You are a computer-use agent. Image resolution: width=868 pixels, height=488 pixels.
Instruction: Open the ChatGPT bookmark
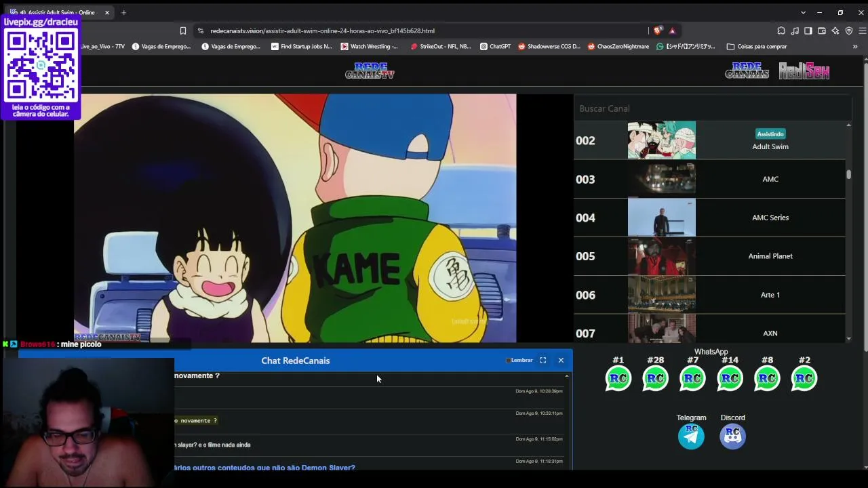495,47
